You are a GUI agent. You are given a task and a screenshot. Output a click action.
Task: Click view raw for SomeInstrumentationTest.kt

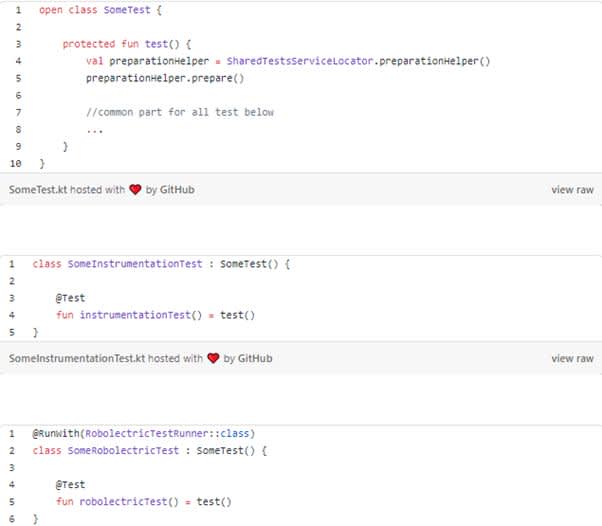[572, 358]
